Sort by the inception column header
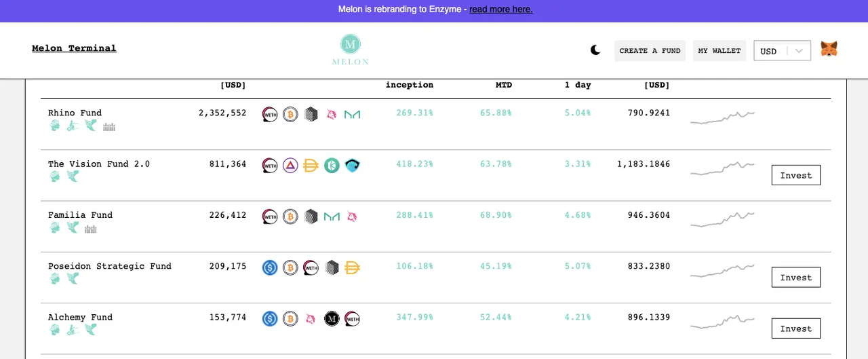This screenshot has height=359, width=868. pyautogui.click(x=410, y=86)
